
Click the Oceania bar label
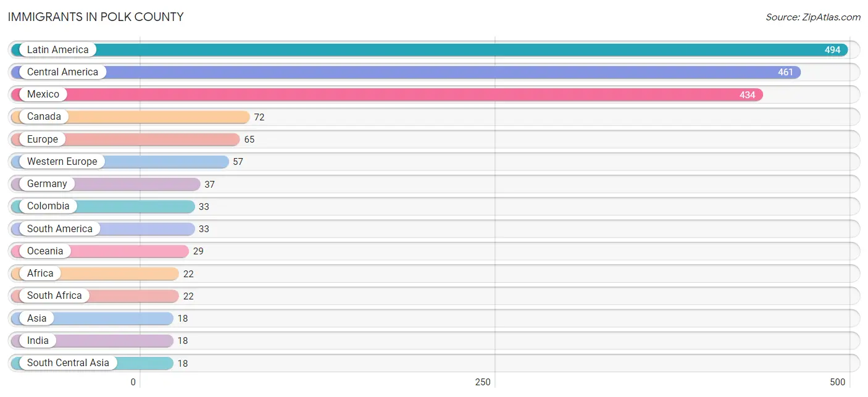point(45,251)
